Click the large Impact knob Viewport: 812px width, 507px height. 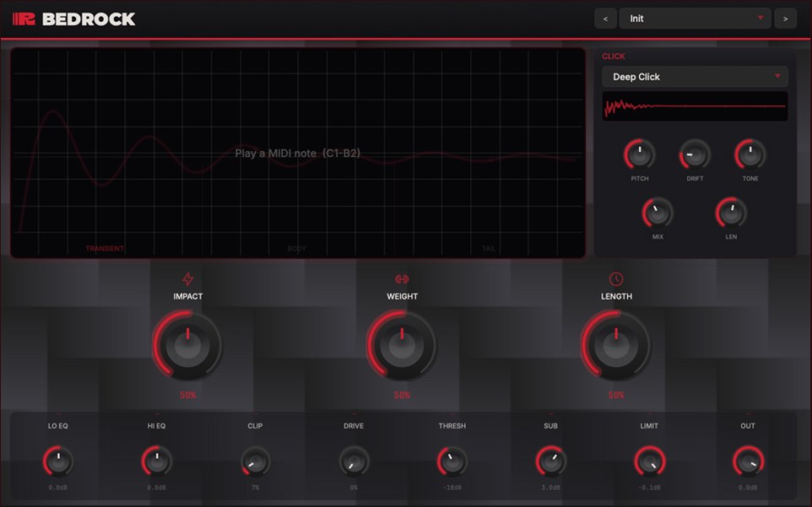[x=188, y=345]
